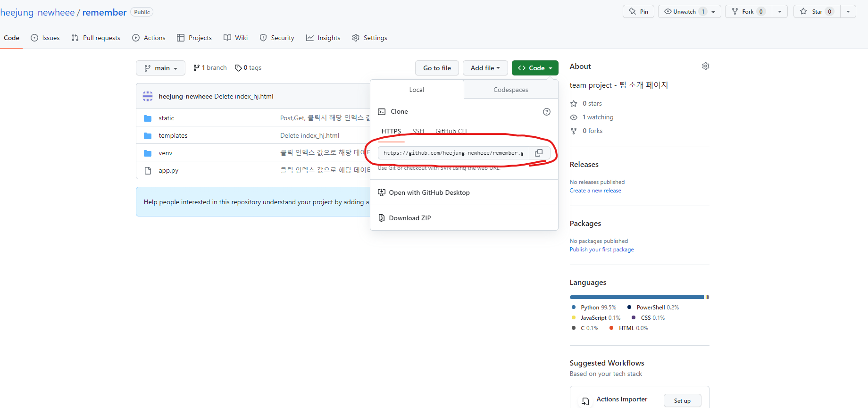This screenshot has height=408, width=868.
Task: Click the fork icon beside 0 forks
Action: [x=574, y=131]
